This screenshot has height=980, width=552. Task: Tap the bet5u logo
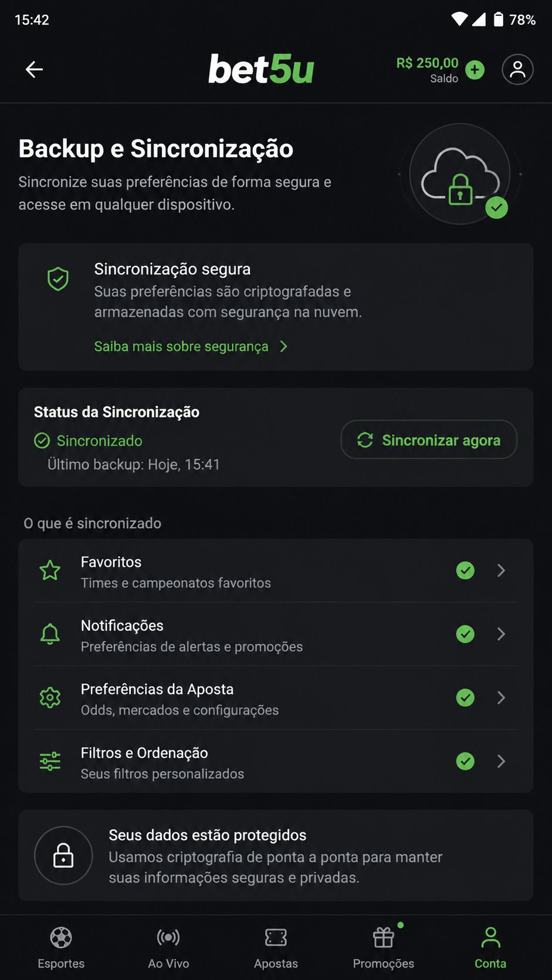tap(261, 70)
